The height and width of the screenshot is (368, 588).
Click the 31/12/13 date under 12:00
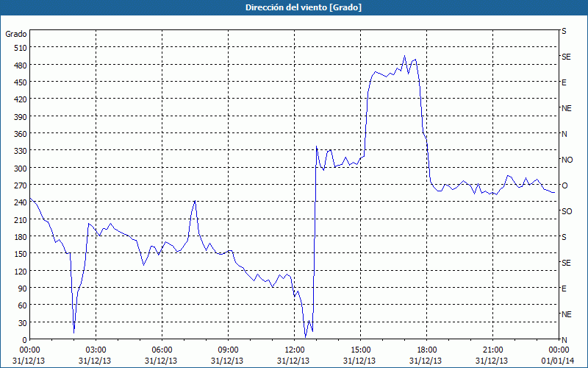point(294,361)
